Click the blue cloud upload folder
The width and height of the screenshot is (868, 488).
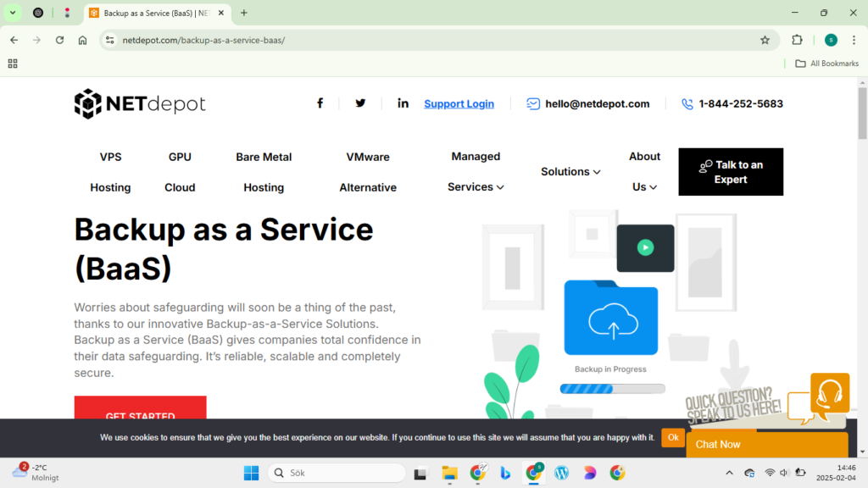click(x=611, y=318)
